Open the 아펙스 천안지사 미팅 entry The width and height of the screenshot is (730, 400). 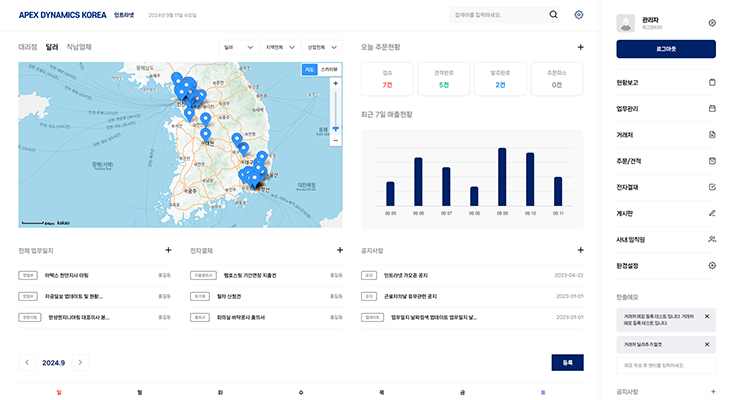67,275
